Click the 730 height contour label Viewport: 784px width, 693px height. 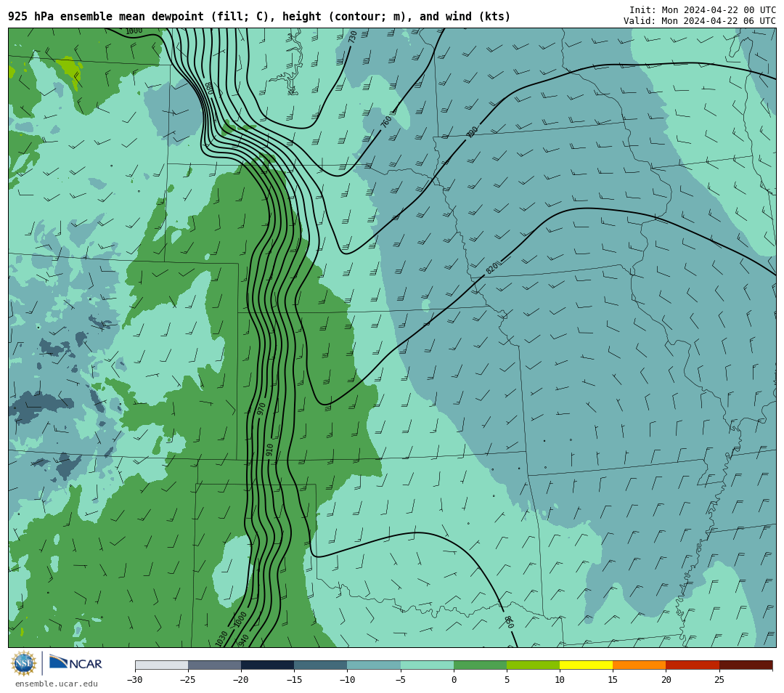(x=353, y=37)
